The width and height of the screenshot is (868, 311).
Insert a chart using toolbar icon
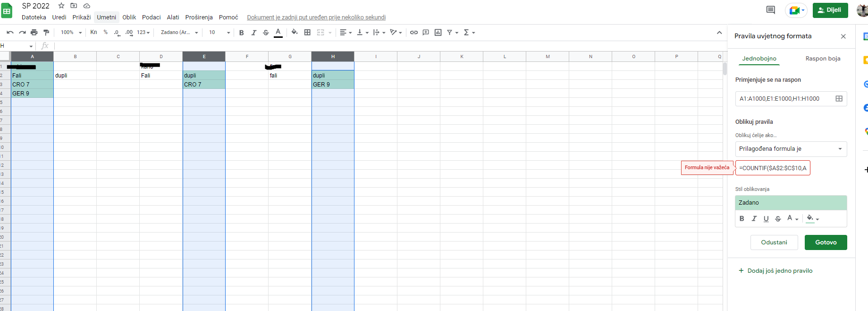pyautogui.click(x=438, y=33)
